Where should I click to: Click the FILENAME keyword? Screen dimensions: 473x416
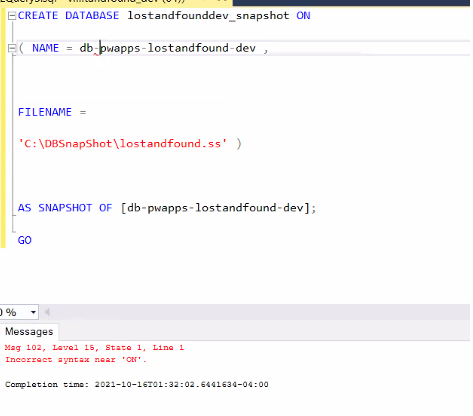coord(45,112)
